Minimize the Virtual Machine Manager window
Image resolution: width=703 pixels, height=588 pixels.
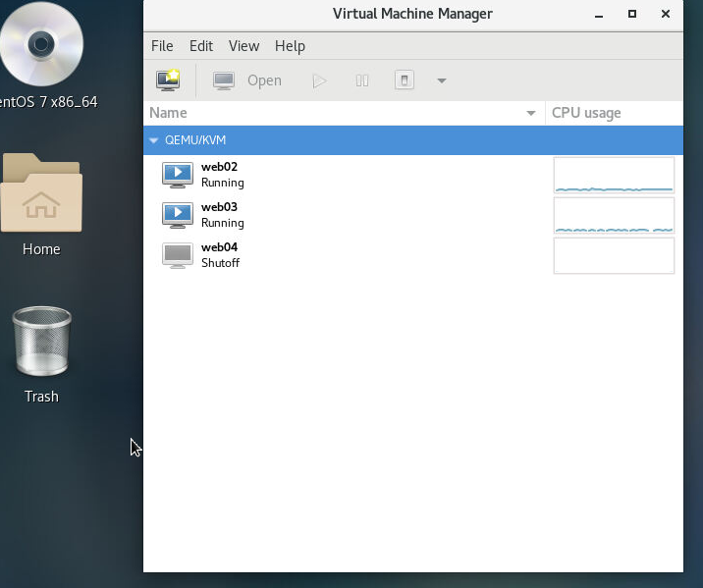[x=599, y=15]
